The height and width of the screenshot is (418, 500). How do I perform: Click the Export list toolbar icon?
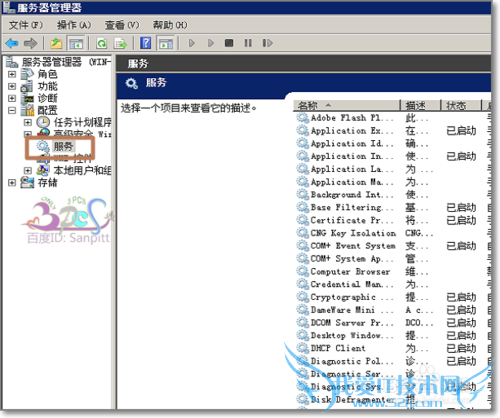pos(120,43)
